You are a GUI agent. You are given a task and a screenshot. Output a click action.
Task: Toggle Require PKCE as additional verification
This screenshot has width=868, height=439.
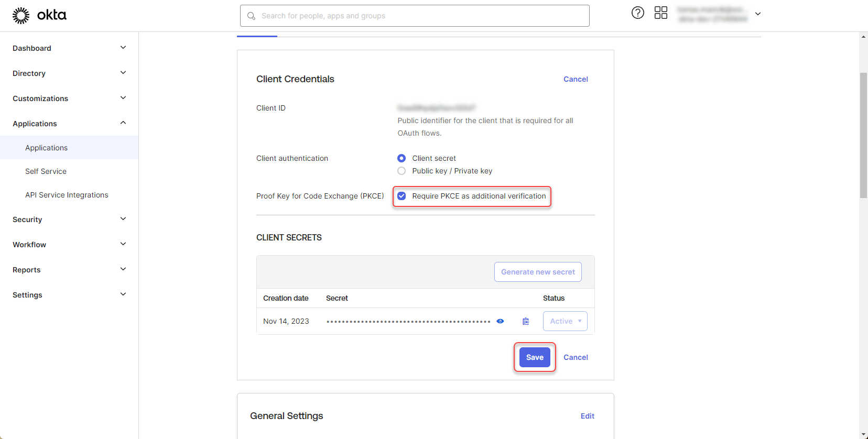click(x=402, y=196)
